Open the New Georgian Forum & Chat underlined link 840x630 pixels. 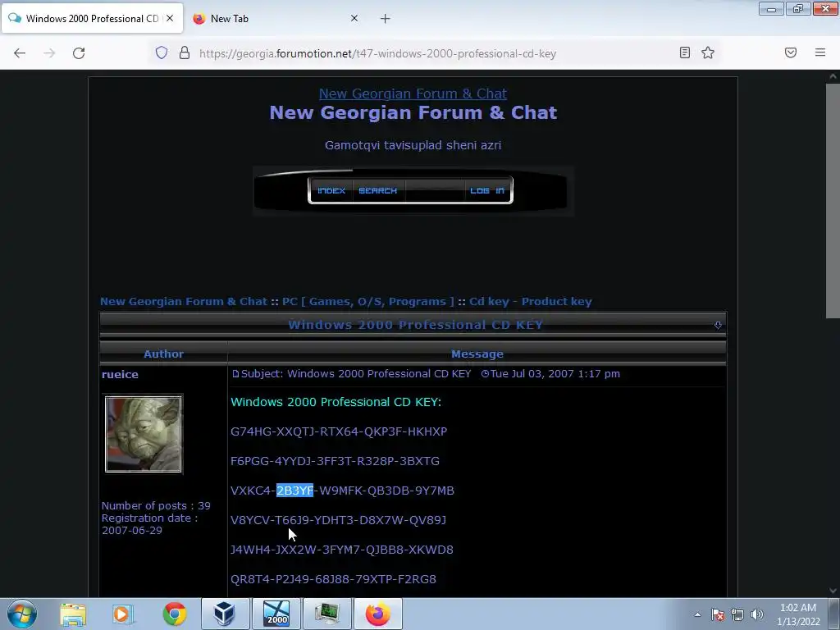tap(413, 94)
